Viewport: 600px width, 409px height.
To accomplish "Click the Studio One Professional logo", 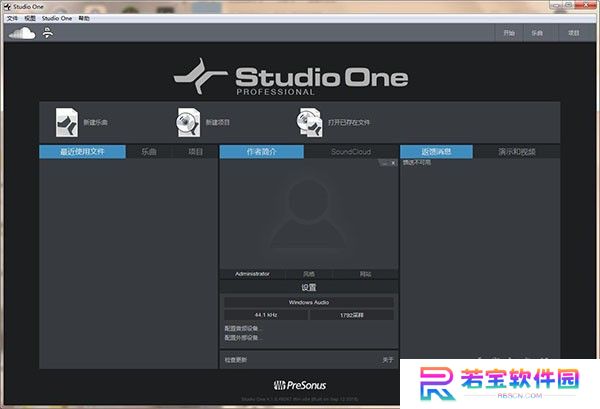I will click(291, 77).
